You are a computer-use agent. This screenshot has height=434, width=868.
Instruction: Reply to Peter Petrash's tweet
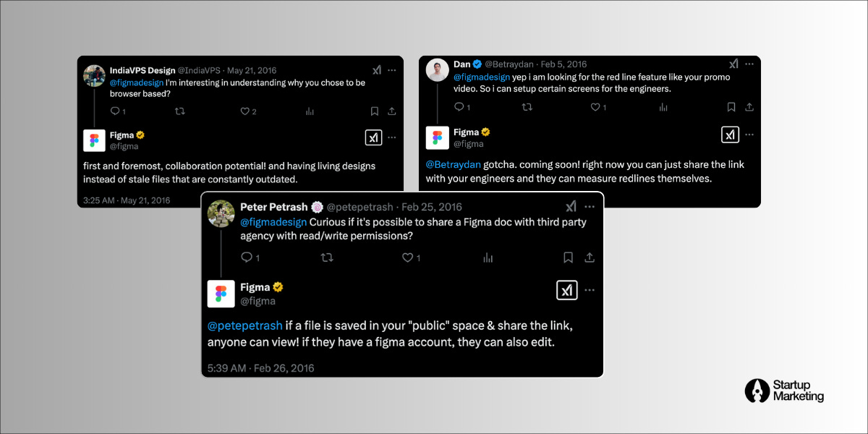tap(246, 258)
